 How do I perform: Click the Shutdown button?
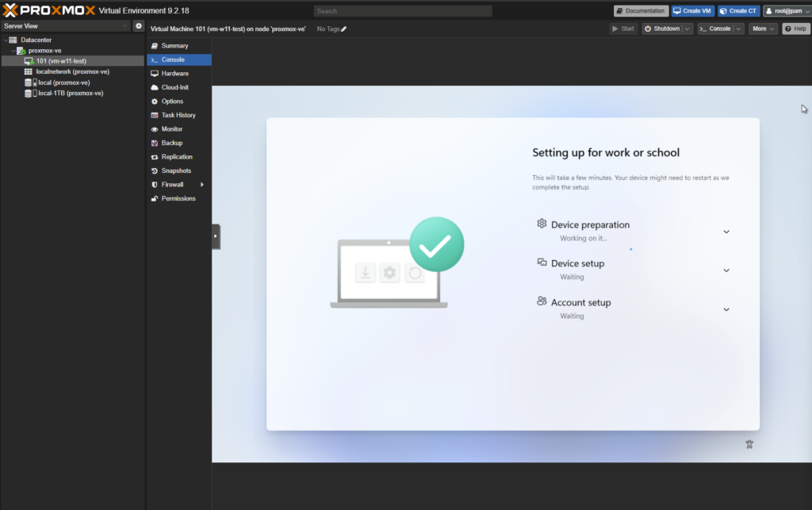point(662,29)
